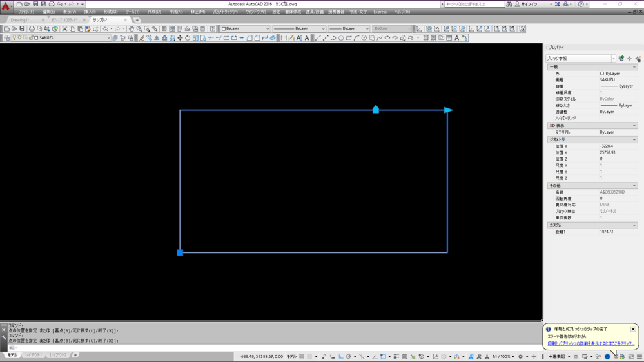Click the Pan hand tool icon
The width and height of the screenshot is (644, 362).
(x=132, y=29)
